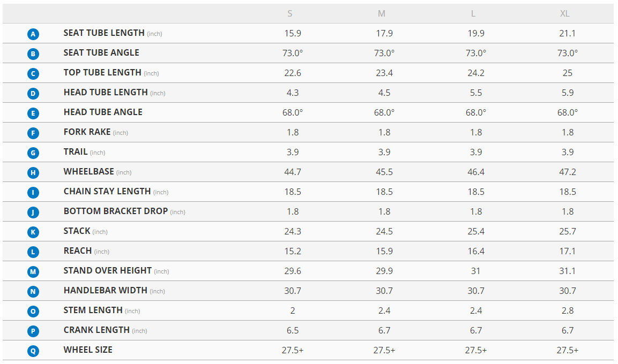Click the N icon for Handlebar Width
The height and width of the screenshot is (364, 618).
click(x=33, y=292)
